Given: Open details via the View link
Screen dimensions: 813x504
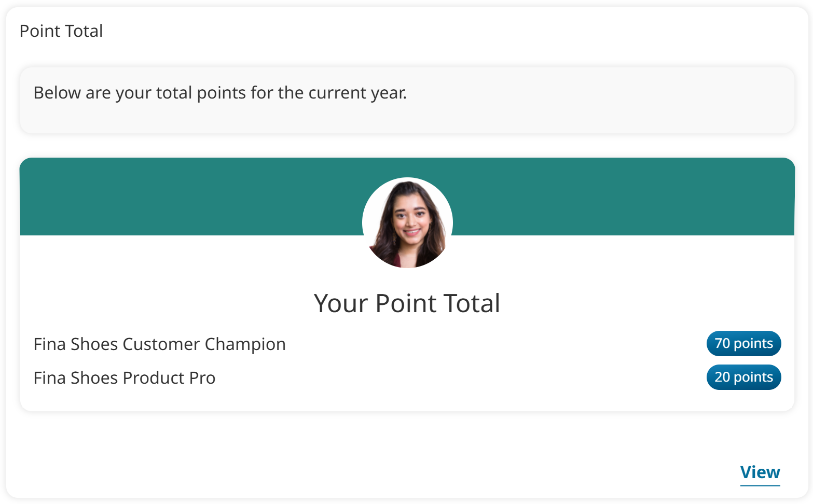Looking at the screenshot, I should [x=760, y=472].
